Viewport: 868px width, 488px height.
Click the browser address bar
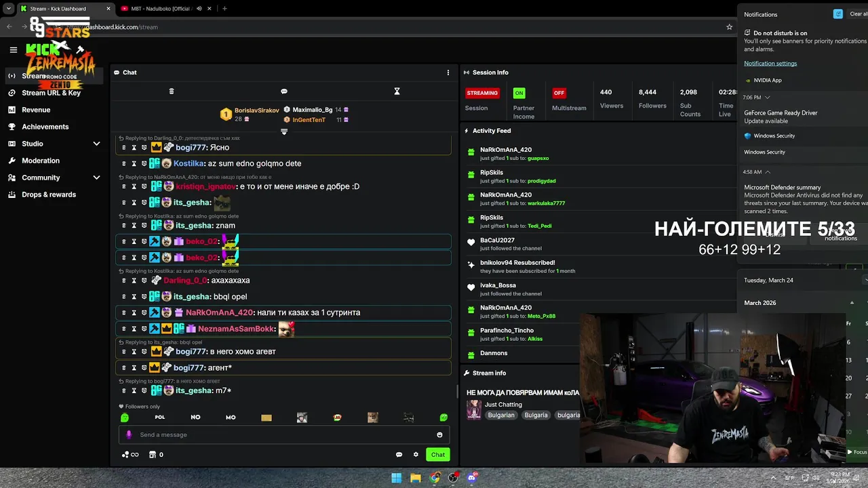click(380, 27)
